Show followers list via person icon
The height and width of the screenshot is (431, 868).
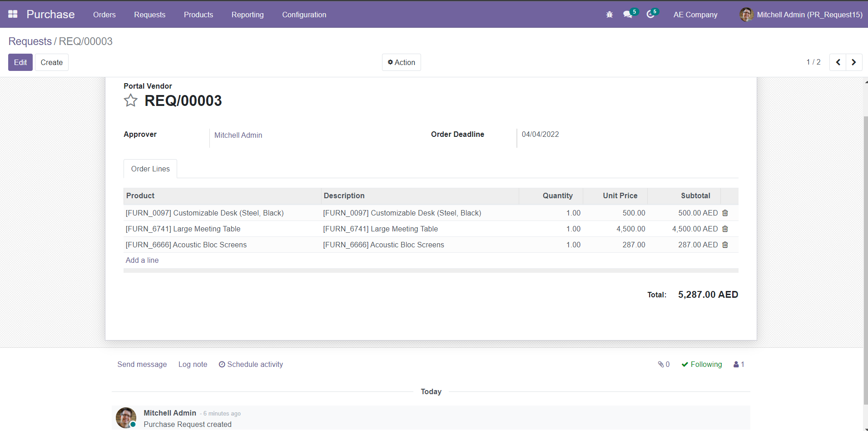739,364
